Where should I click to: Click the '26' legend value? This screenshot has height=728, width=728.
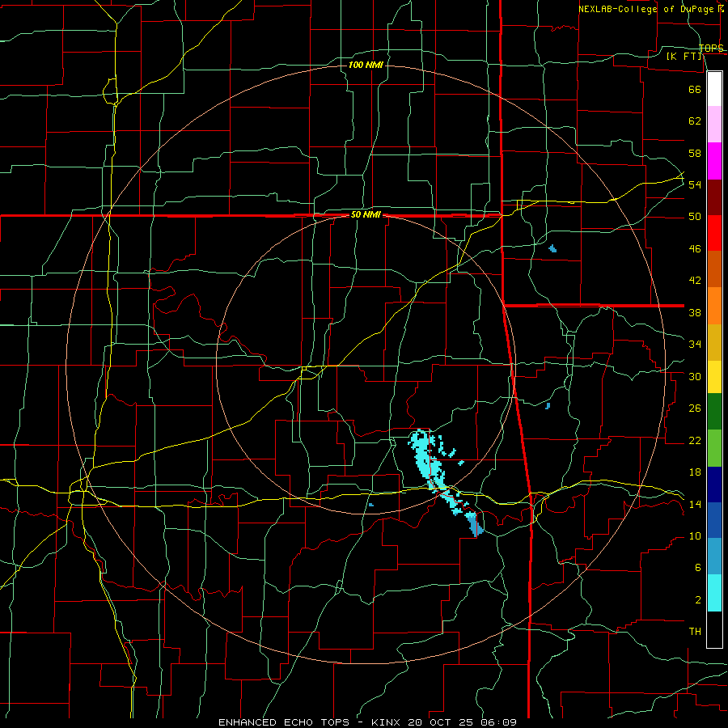(695, 408)
